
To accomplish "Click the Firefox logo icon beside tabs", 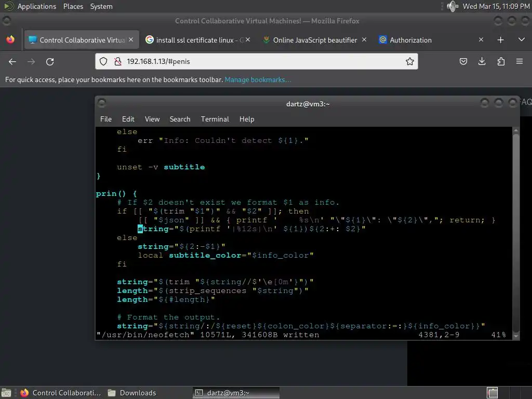I will tap(10, 39).
